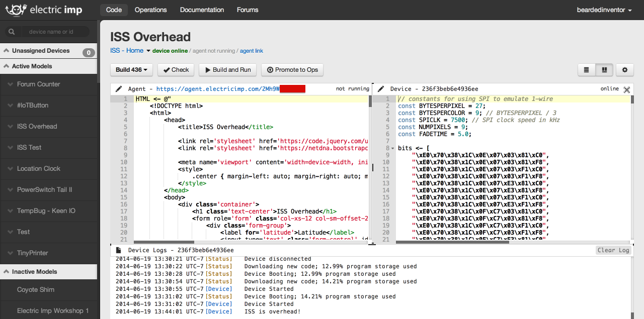Click Promote to Ops

(x=292, y=70)
